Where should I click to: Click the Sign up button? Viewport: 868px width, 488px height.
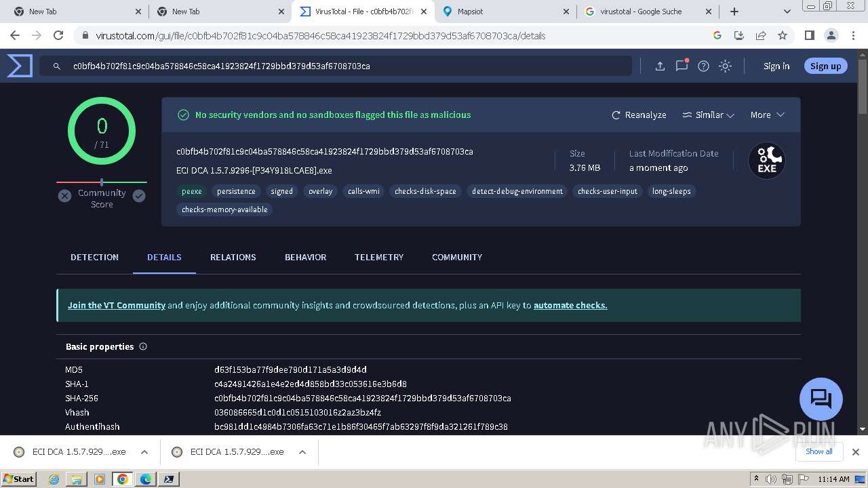click(825, 66)
